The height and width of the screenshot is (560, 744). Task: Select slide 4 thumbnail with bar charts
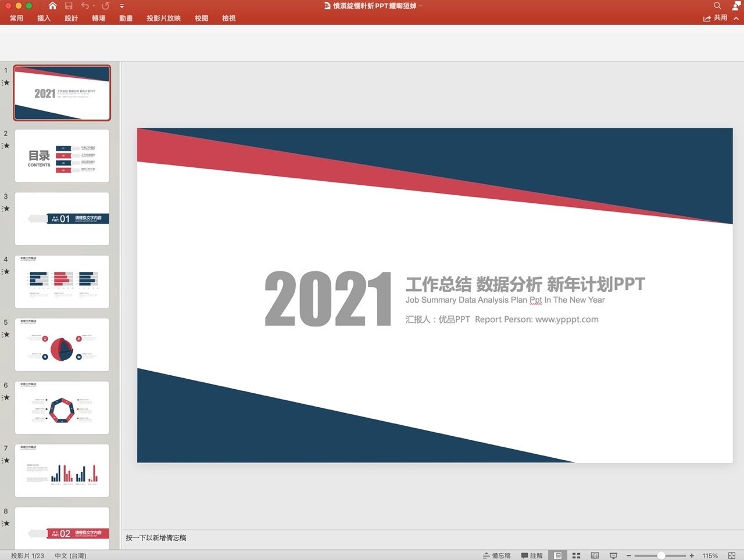coord(62,282)
